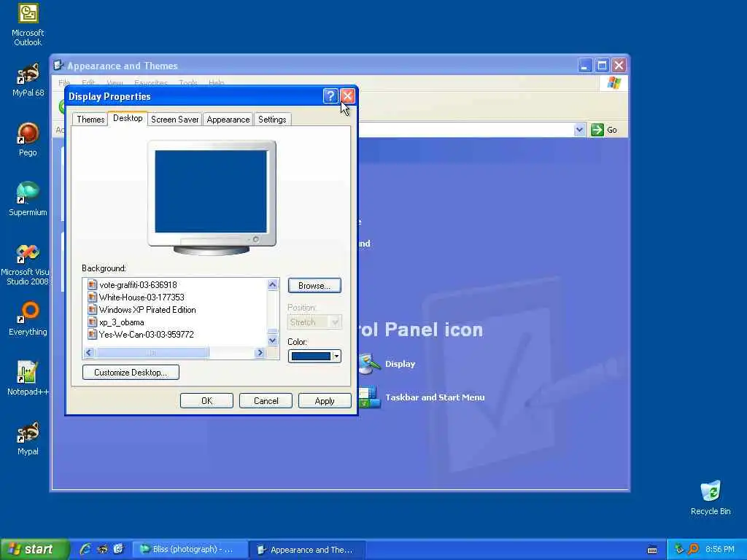This screenshot has width=747, height=560.
Task: Select White-House-03-177353 background
Action: click(142, 297)
